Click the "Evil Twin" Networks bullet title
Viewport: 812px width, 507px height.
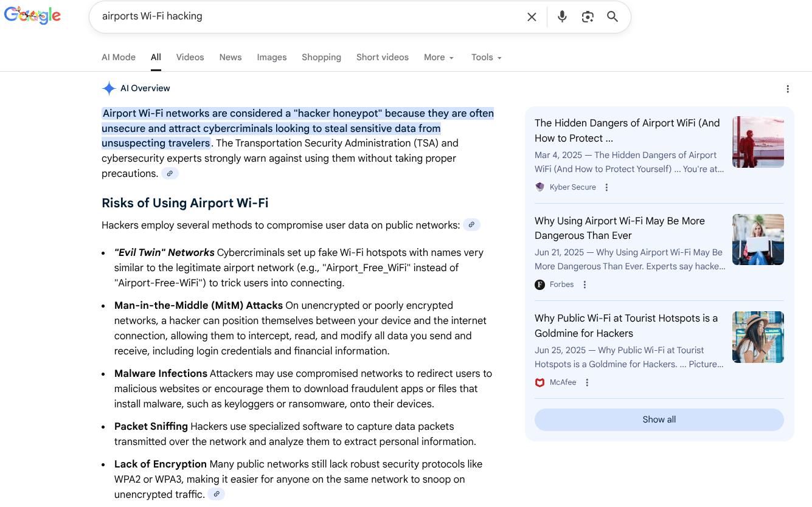(164, 252)
